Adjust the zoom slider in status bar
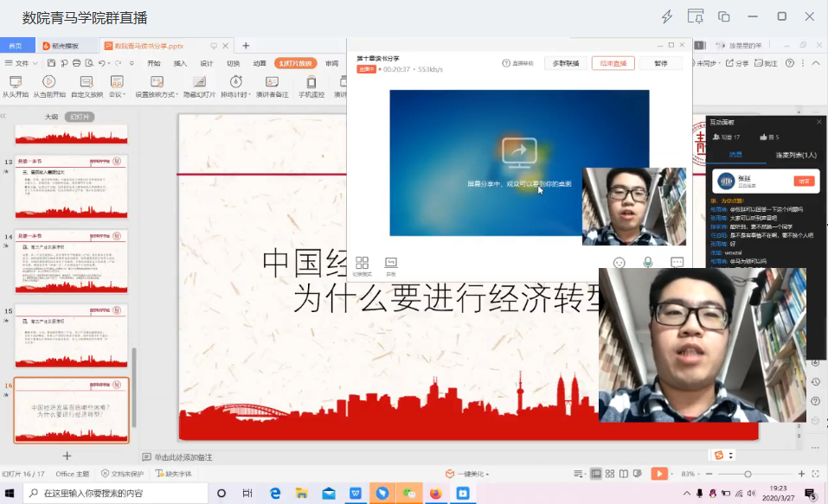This screenshot has width=828, height=504. [x=748, y=474]
